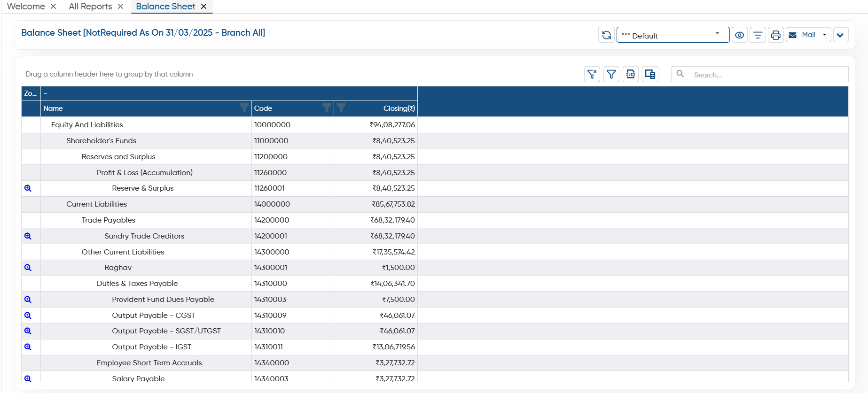Open the Mail dropdown arrow
Image resolution: width=868 pixels, height=393 pixels.
coord(825,35)
